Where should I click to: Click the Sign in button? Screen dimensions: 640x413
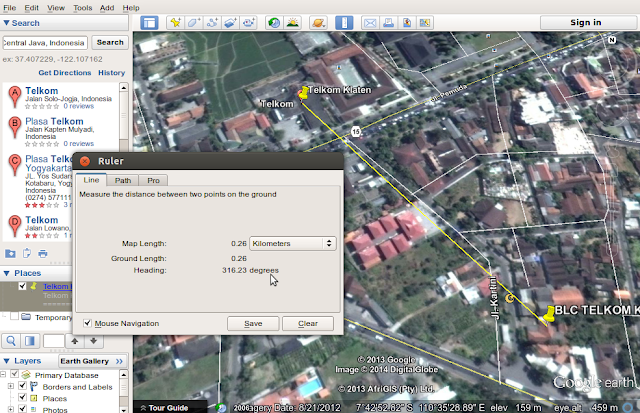pyautogui.click(x=586, y=22)
